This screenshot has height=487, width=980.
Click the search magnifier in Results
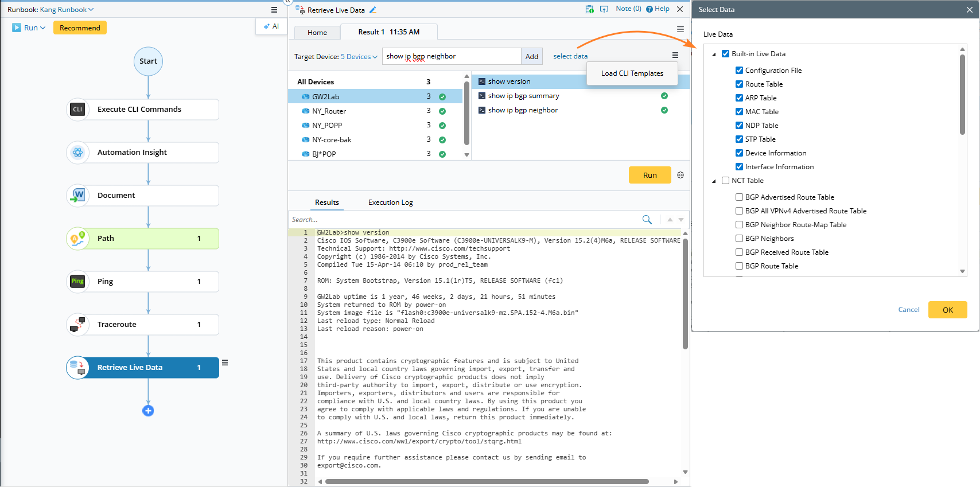647,220
